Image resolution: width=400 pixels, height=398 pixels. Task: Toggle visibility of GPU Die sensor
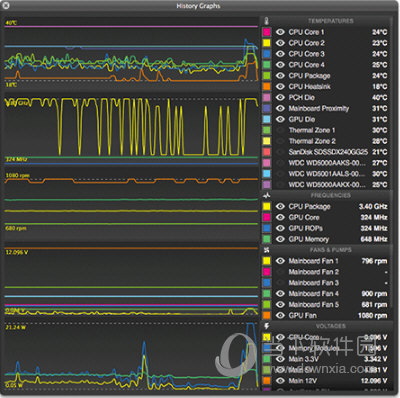coord(280,119)
